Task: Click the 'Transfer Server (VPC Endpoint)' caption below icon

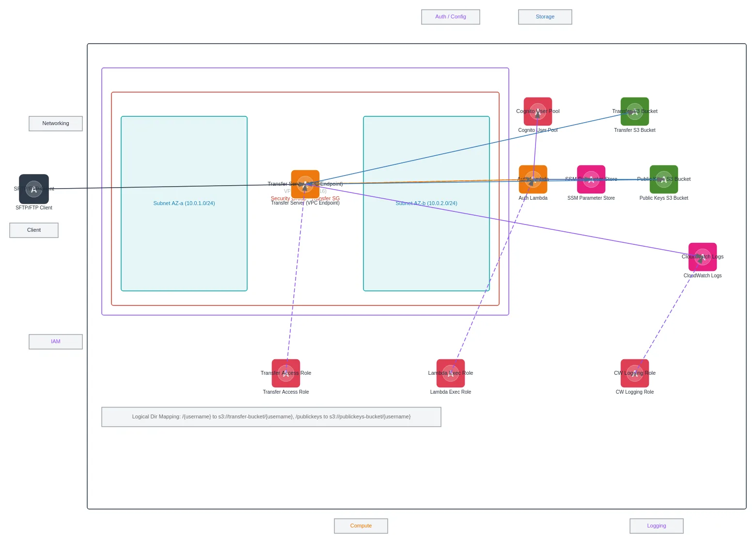Action: pos(305,203)
